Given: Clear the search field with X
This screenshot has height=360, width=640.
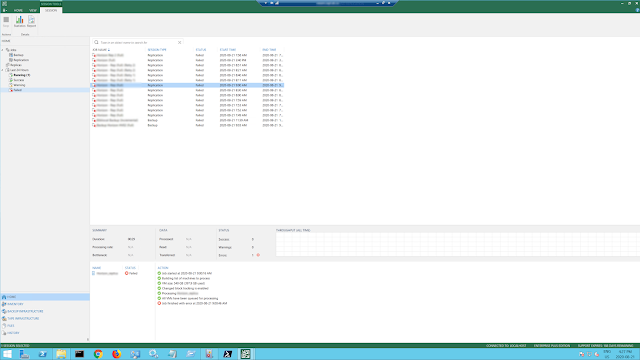Looking at the screenshot, I should pos(179,42).
